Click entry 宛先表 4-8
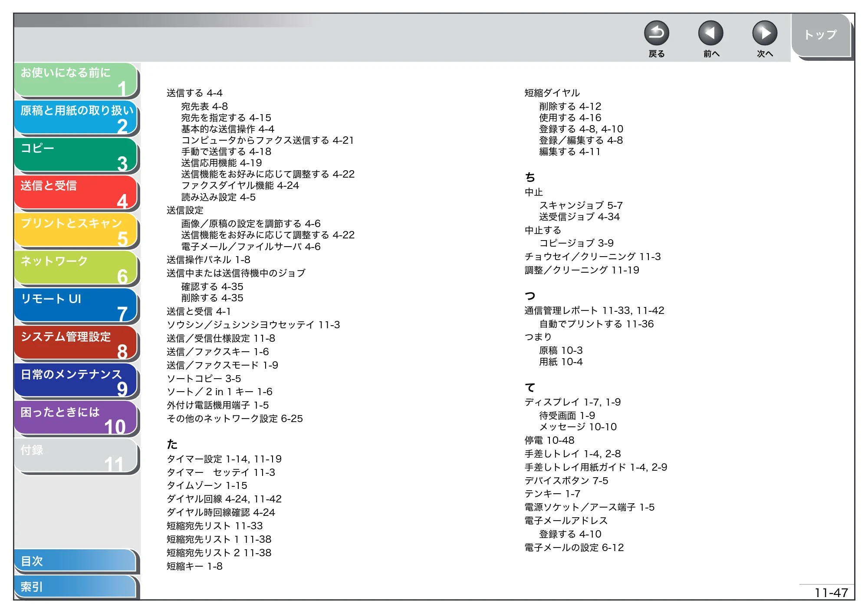 (x=204, y=106)
